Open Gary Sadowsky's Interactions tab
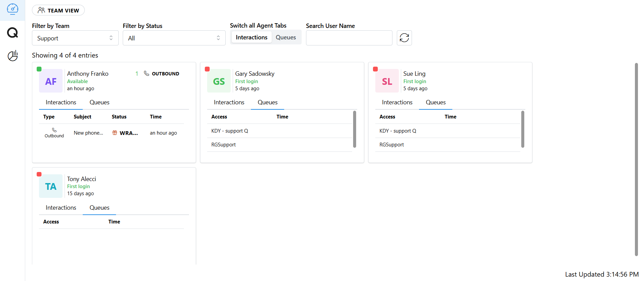 [x=229, y=102]
